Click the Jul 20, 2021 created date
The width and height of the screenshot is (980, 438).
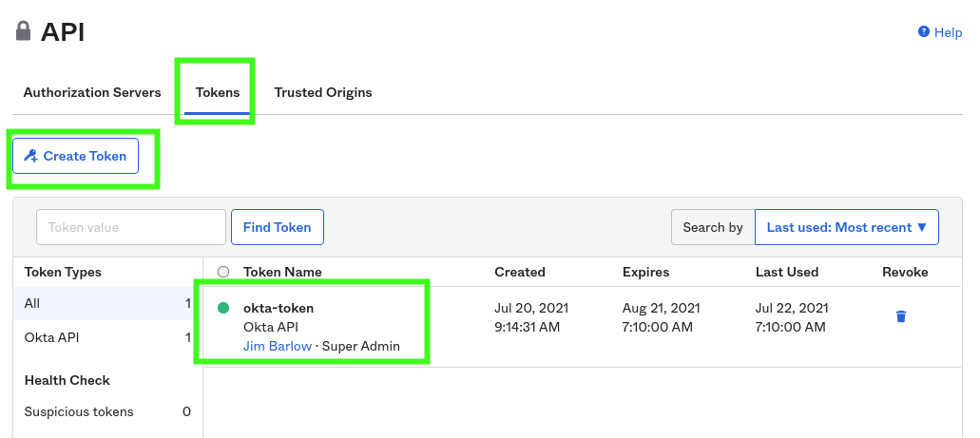[531, 308]
